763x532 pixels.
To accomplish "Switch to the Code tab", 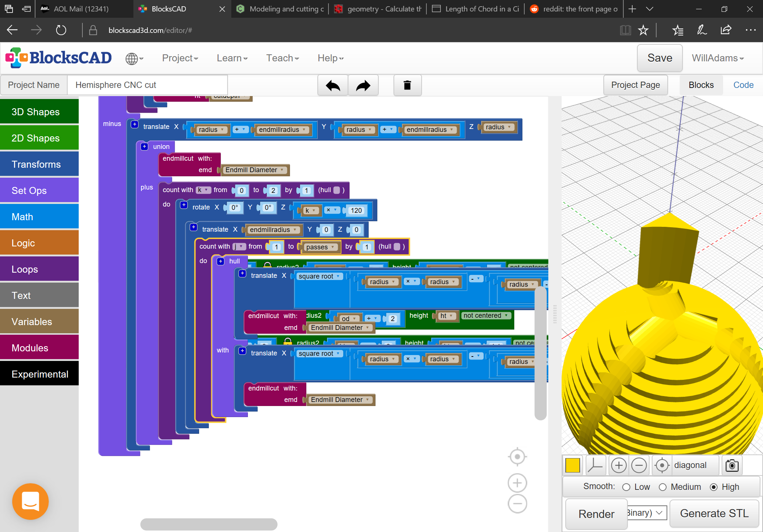I will [743, 85].
